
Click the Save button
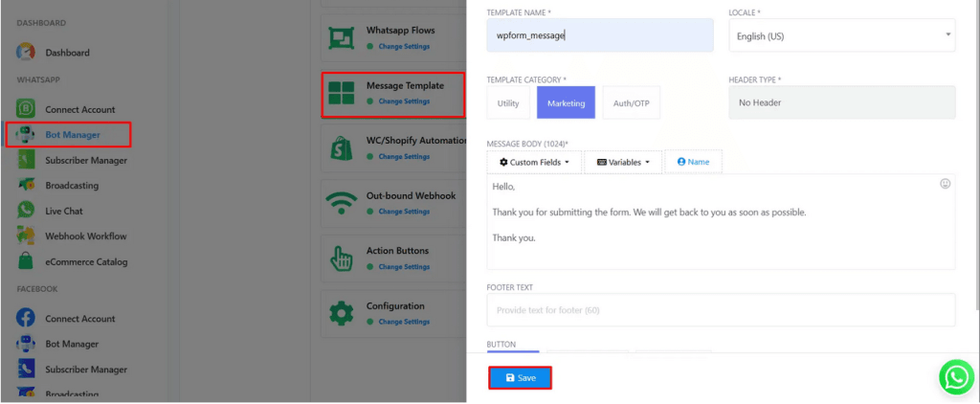pyautogui.click(x=521, y=378)
